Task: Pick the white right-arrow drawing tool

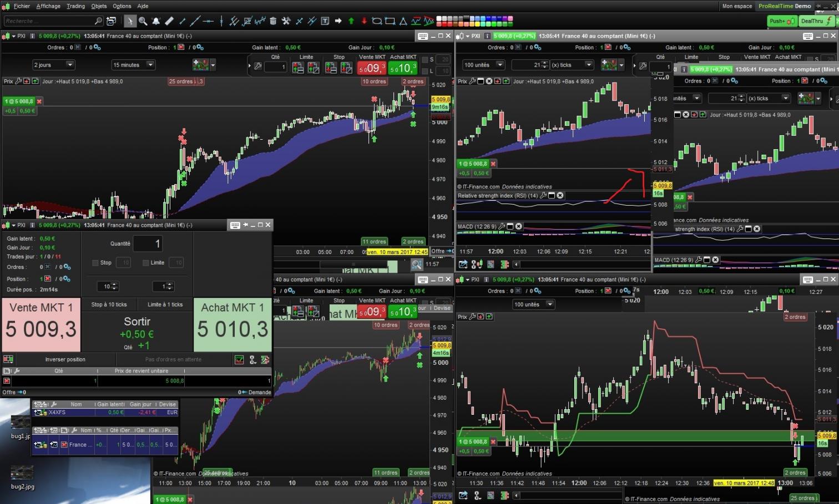Action: [338, 21]
